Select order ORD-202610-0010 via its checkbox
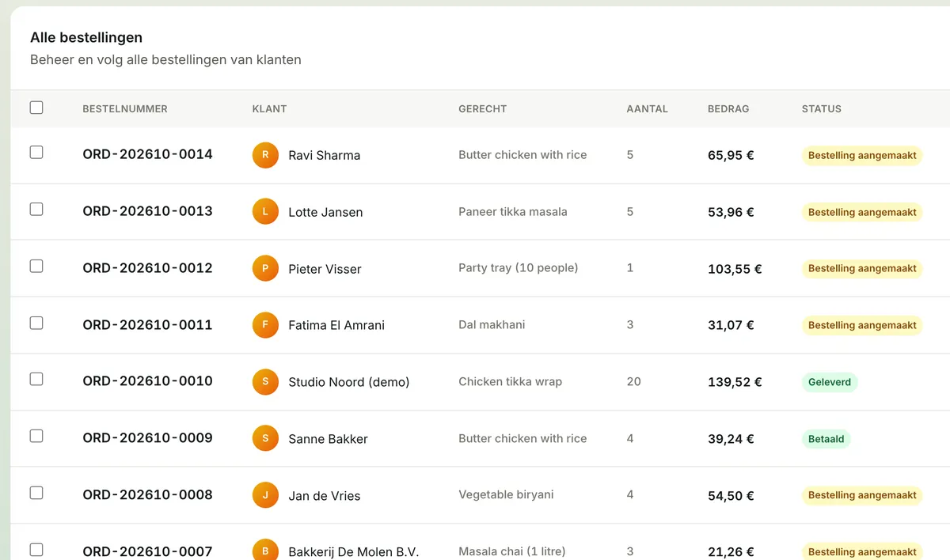The height and width of the screenshot is (560, 950). click(x=36, y=380)
